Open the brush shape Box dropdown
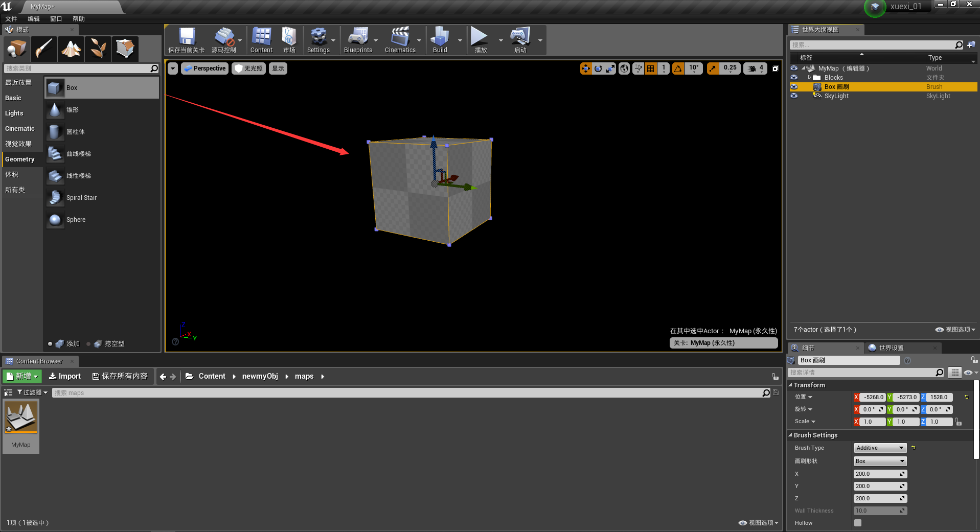 click(x=880, y=461)
